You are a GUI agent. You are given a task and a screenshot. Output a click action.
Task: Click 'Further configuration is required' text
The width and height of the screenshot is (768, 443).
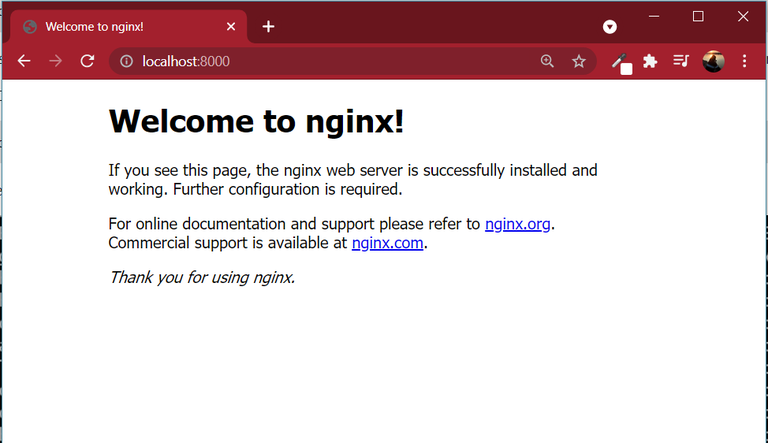[x=286, y=190]
